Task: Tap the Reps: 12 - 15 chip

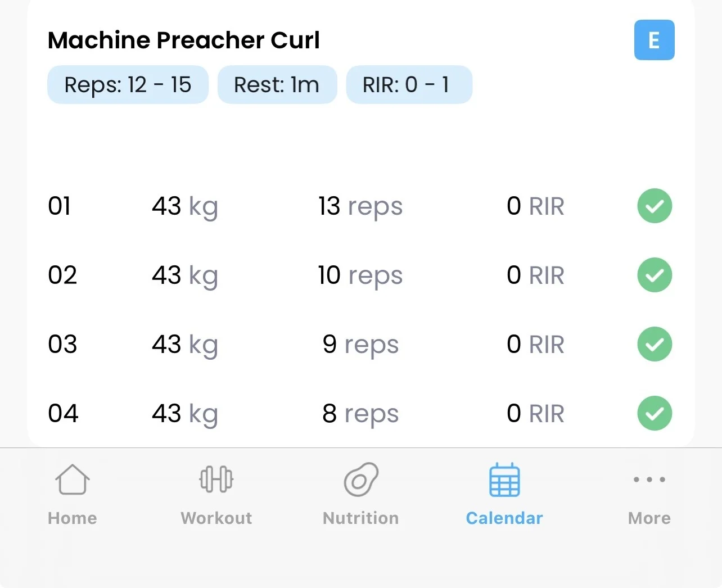Action: point(128,85)
